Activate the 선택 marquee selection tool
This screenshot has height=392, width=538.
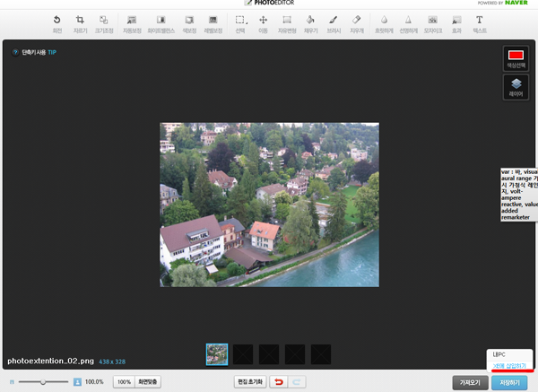240,24
